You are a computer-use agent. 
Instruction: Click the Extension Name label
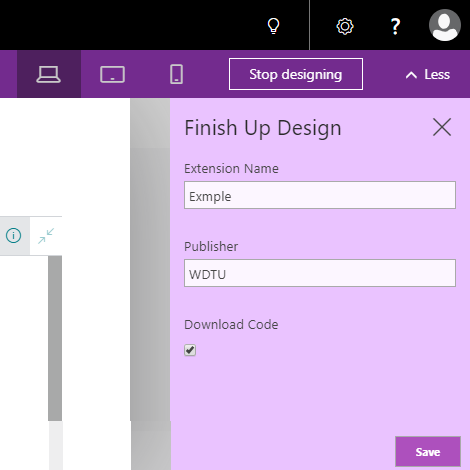pos(231,169)
